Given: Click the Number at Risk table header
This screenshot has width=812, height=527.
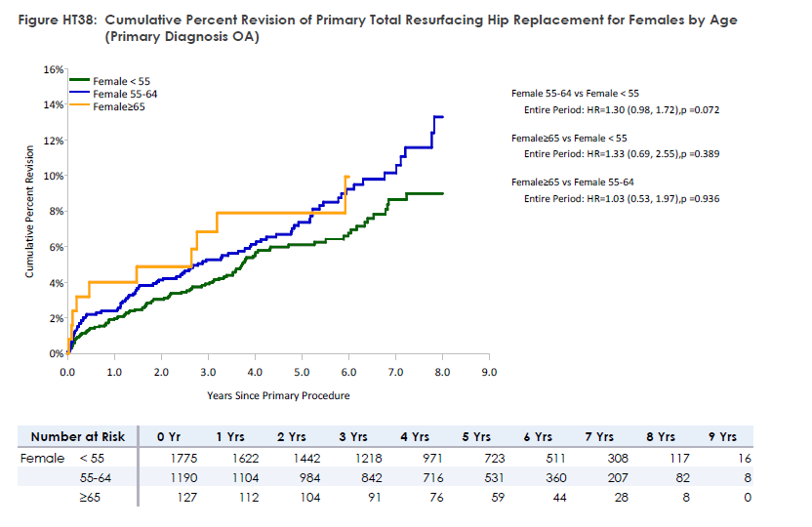Looking at the screenshot, I should pyautogui.click(x=78, y=437).
